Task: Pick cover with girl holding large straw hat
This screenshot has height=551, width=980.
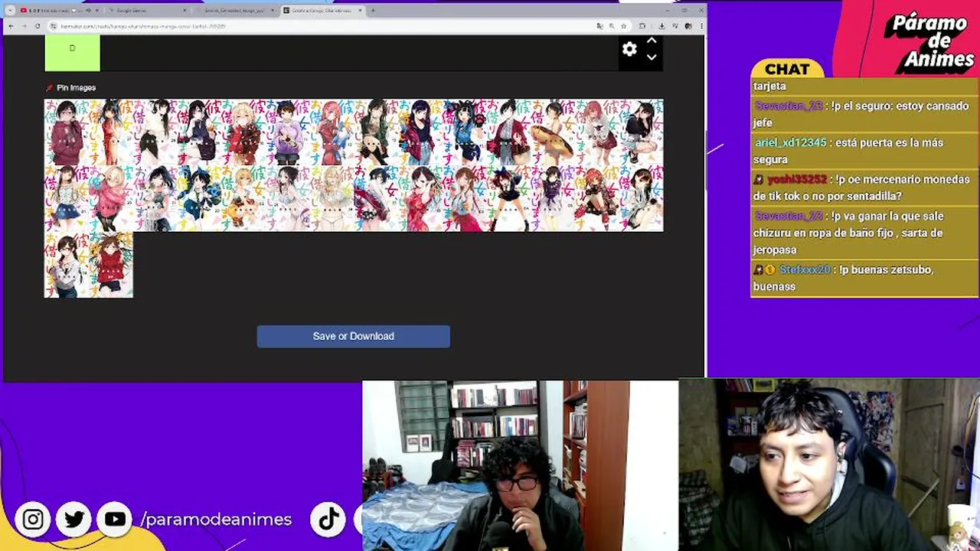Action: tap(553, 132)
